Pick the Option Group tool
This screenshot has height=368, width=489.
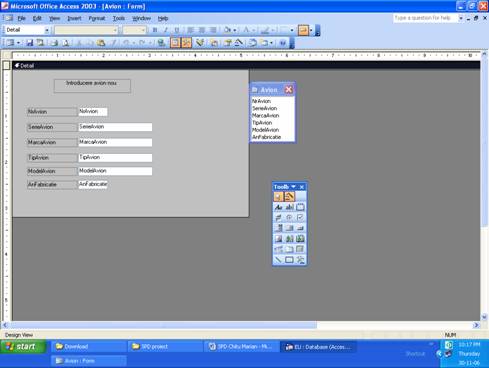coord(300,207)
